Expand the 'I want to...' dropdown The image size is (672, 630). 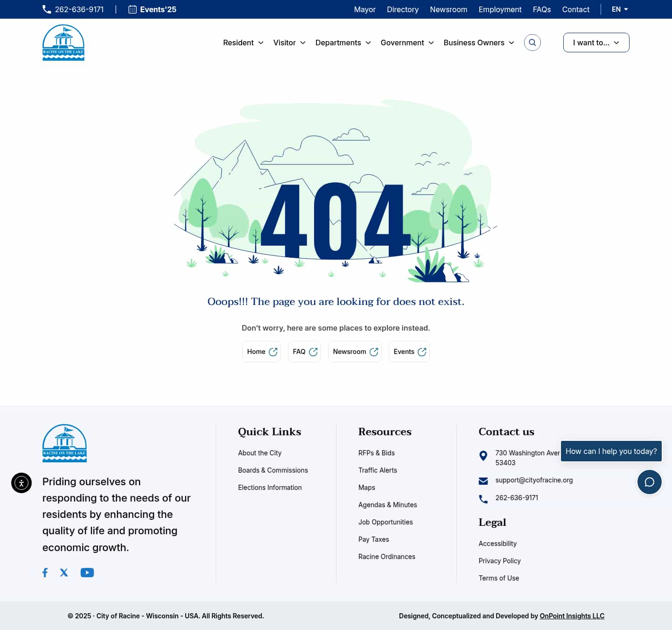coord(596,42)
